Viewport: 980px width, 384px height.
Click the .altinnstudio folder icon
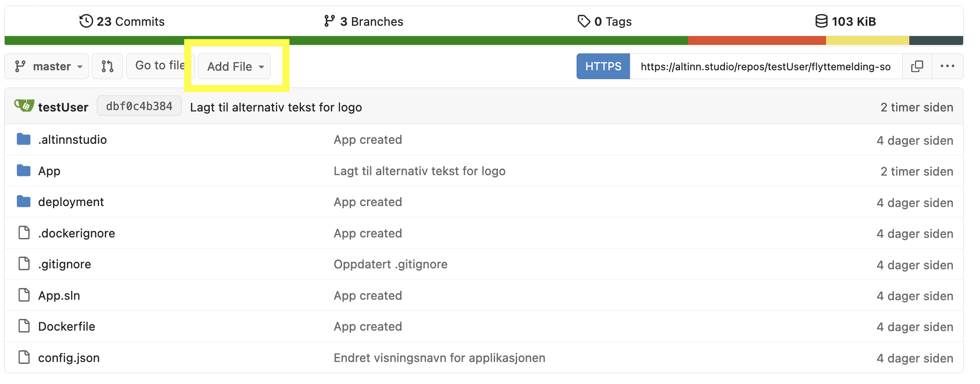(23, 139)
